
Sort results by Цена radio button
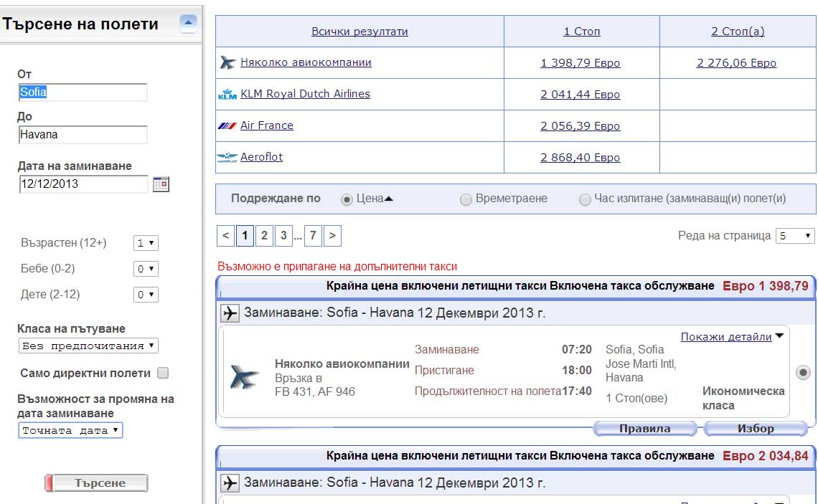coord(347,199)
